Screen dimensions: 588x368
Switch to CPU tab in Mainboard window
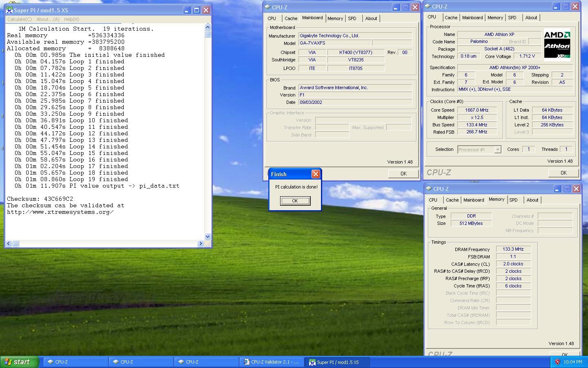tap(272, 18)
